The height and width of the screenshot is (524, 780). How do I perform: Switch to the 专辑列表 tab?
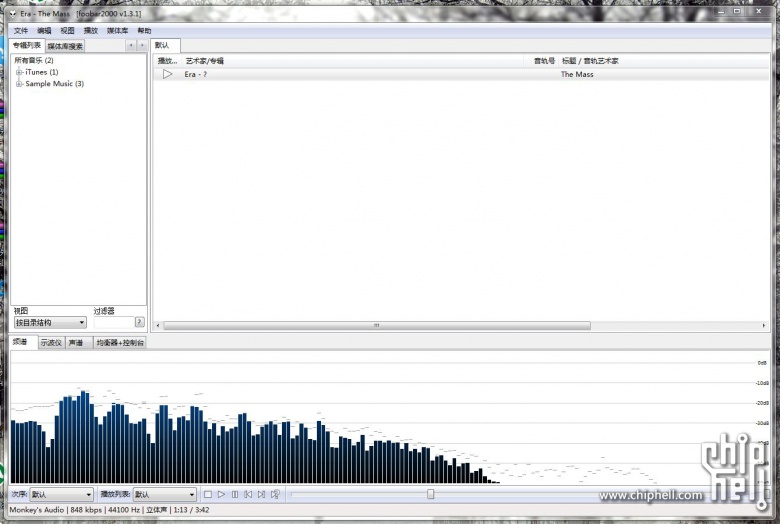click(x=27, y=45)
